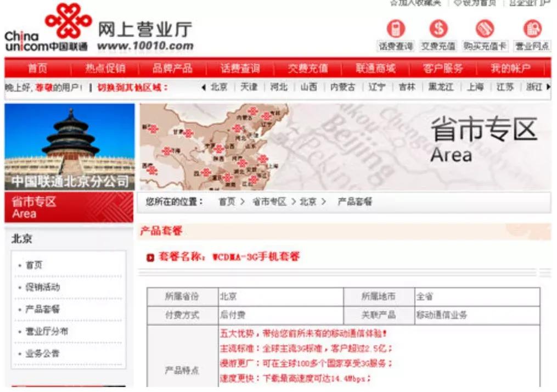Click the red bullet icon beside 套餐名称
Image resolution: width=557 pixels, height=392 pixels.
click(x=150, y=257)
